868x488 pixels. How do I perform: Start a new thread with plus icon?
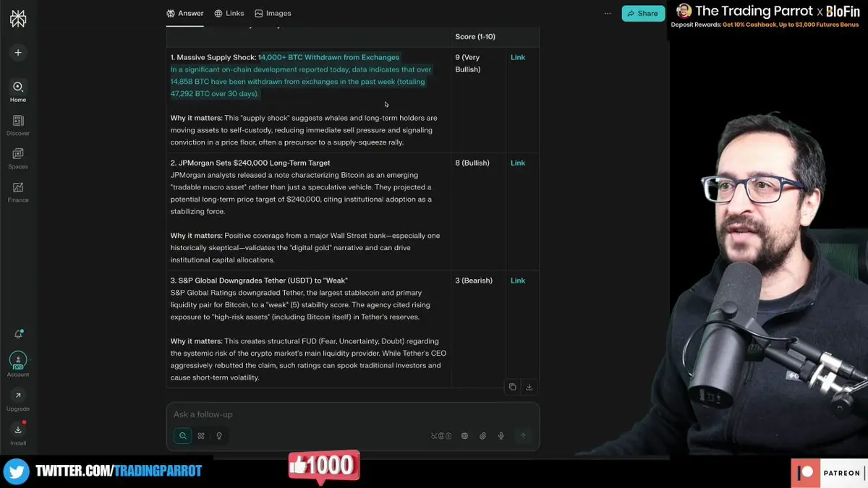18,52
